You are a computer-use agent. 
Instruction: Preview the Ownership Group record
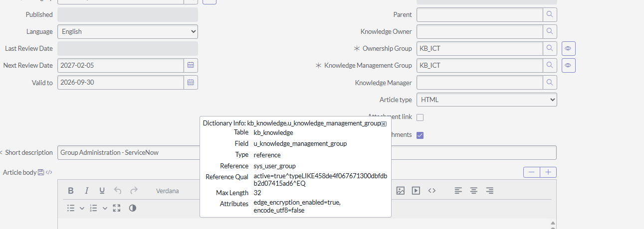pos(569,48)
